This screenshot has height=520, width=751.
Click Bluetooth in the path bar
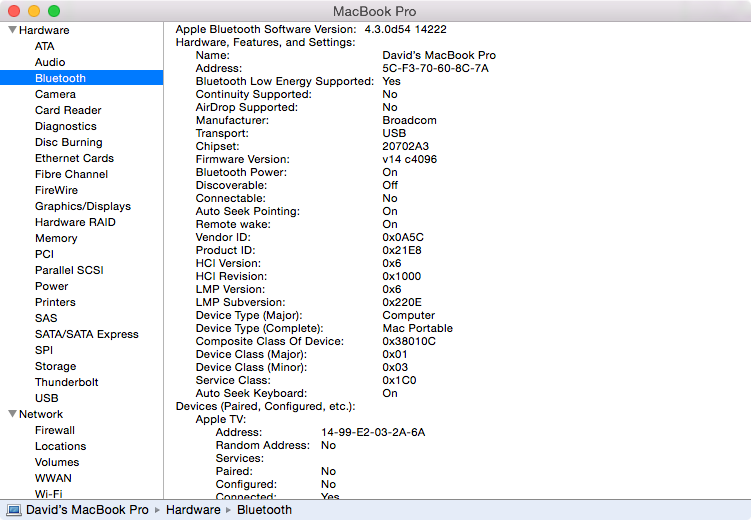pyautogui.click(x=264, y=510)
